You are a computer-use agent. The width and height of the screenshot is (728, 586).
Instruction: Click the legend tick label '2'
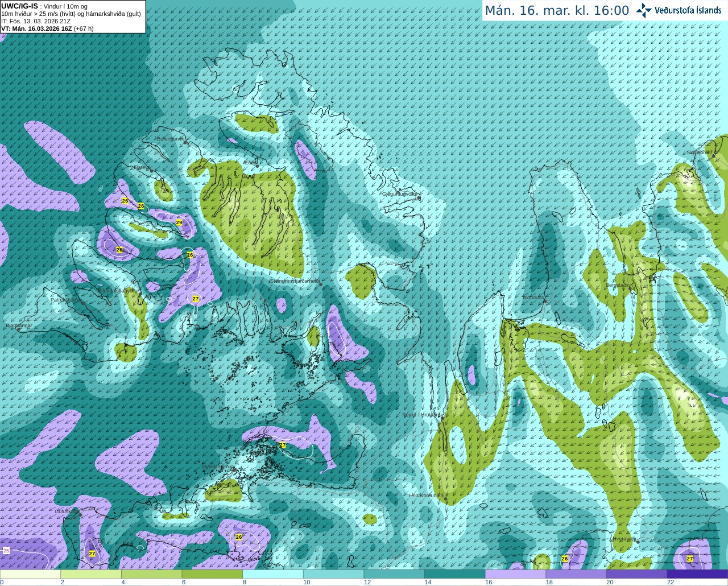[62, 582]
